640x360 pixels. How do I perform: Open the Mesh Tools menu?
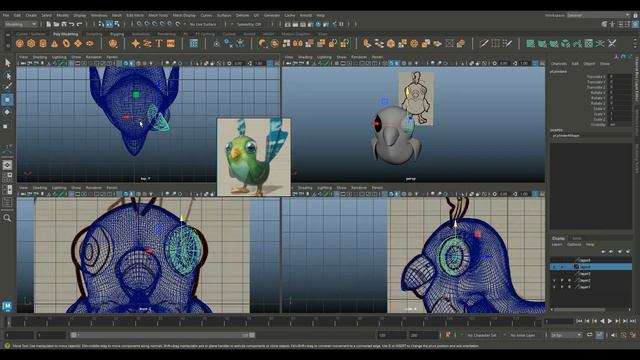coord(158,15)
